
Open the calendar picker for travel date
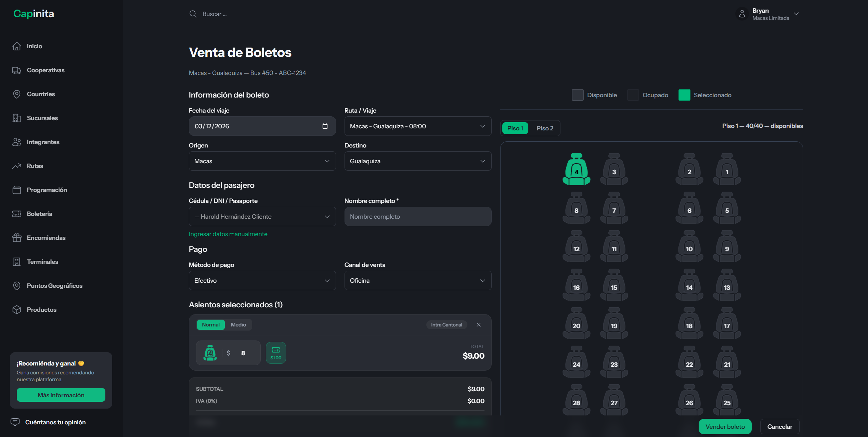(325, 126)
